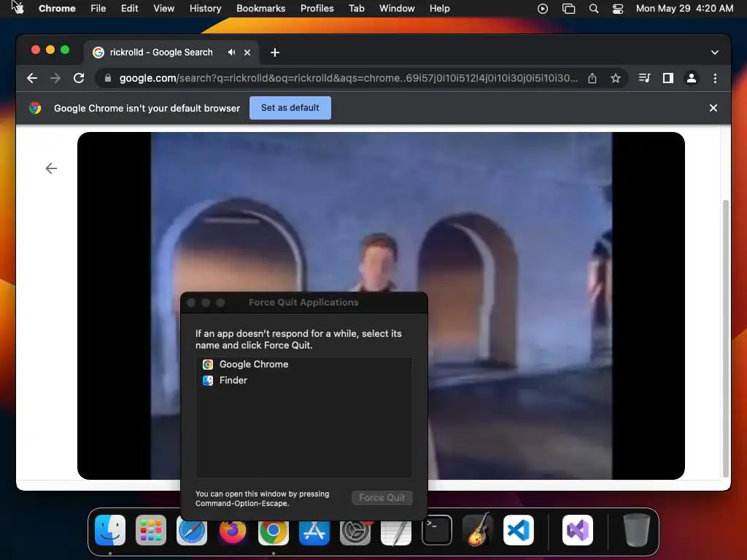Dismiss the default browser infobar
Image resolution: width=747 pixels, height=560 pixels.
[x=713, y=108]
